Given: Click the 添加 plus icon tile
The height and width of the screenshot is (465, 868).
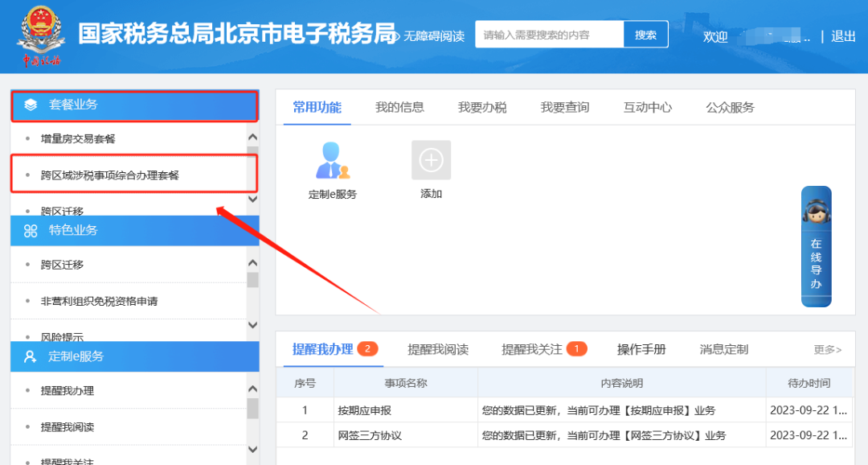Looking at the screenshot, I should 431,160.
